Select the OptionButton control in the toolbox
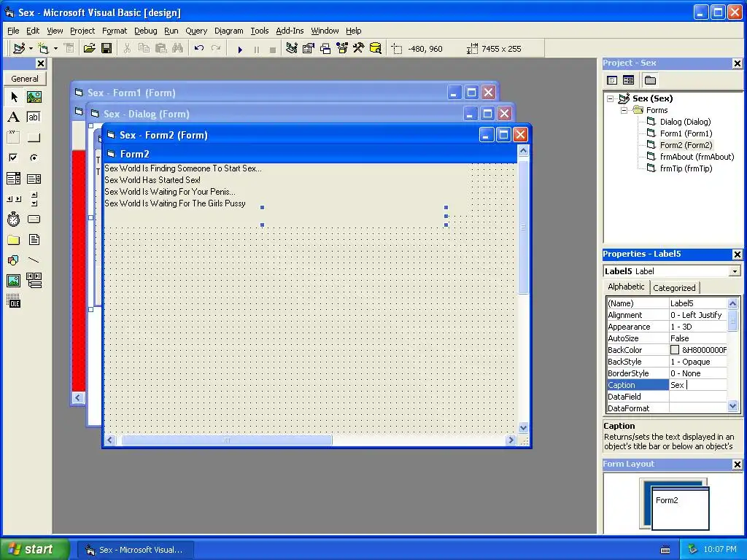Screen dimensions: 747x560 tap(34, 157)
